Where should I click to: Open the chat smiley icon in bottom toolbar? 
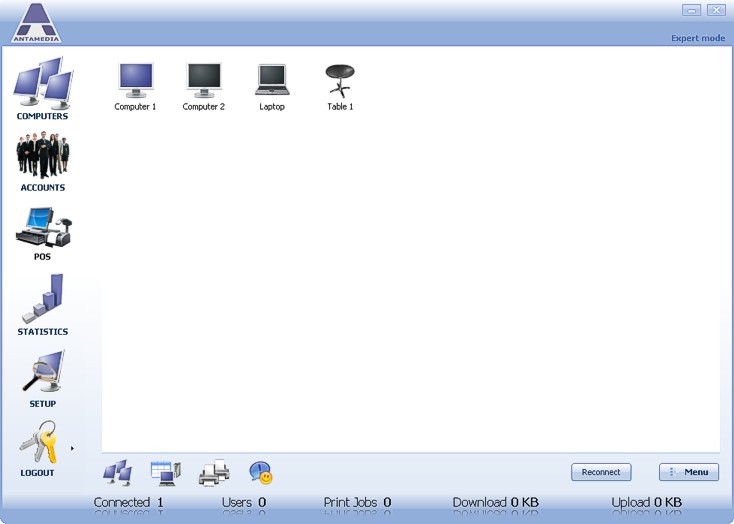(x=261, y=473)
